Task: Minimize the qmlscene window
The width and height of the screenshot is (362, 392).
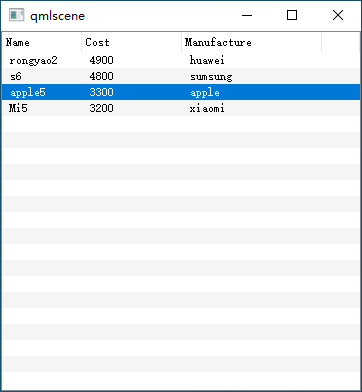Action: click(247, 15)
